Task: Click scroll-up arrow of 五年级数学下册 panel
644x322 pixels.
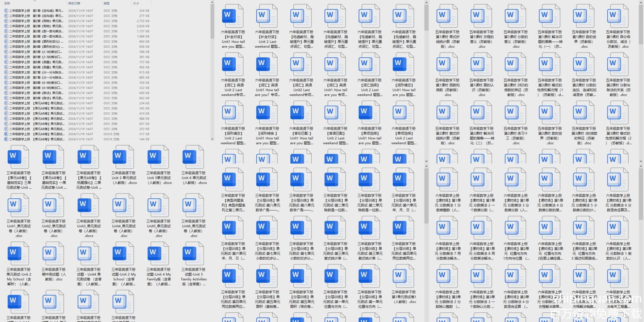Action: 641,3
